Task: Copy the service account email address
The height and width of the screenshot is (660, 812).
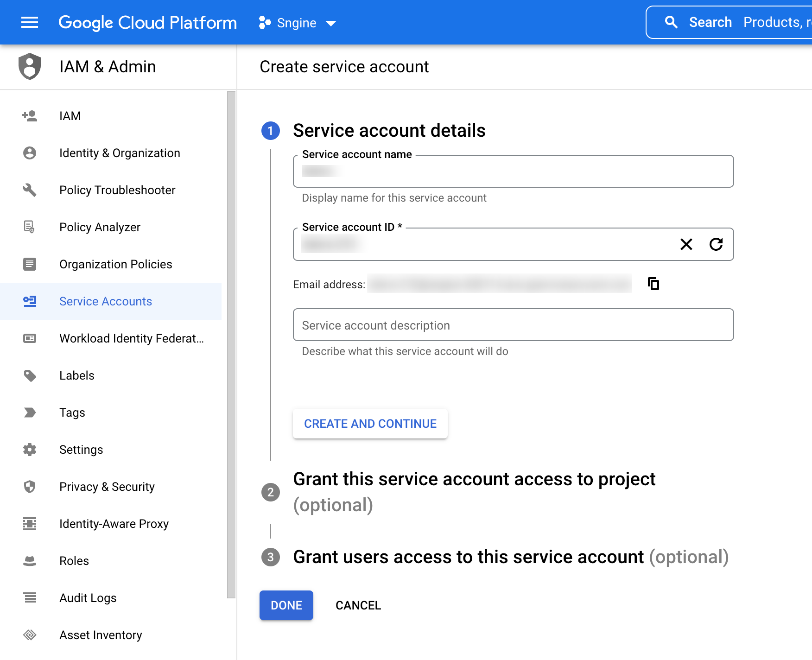Action: (x=653, y=284)
